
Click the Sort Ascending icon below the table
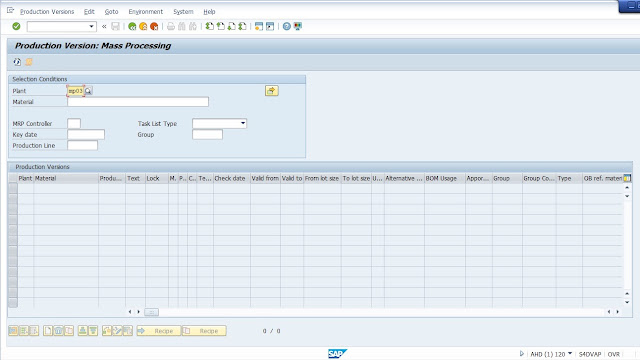tap(82, 331)
